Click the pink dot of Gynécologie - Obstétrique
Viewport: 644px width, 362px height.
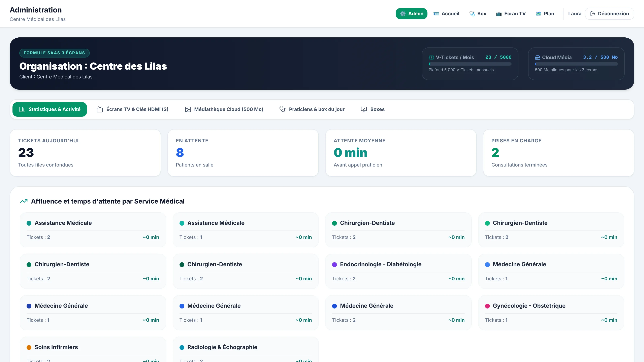pos(487,306)
